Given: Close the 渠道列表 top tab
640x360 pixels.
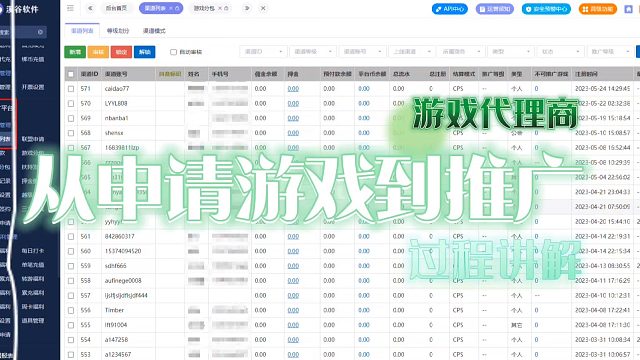Looking at the screenshot, I should 171,8.
